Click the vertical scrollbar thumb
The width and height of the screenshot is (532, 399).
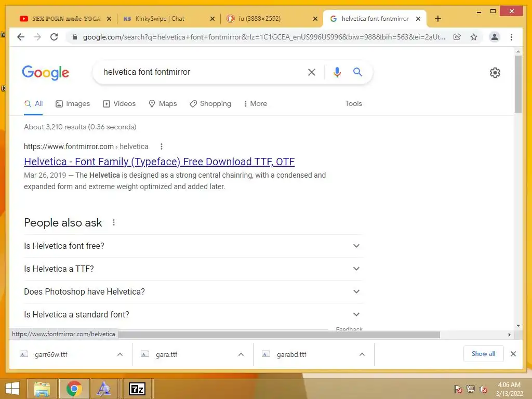coord(518,84)
